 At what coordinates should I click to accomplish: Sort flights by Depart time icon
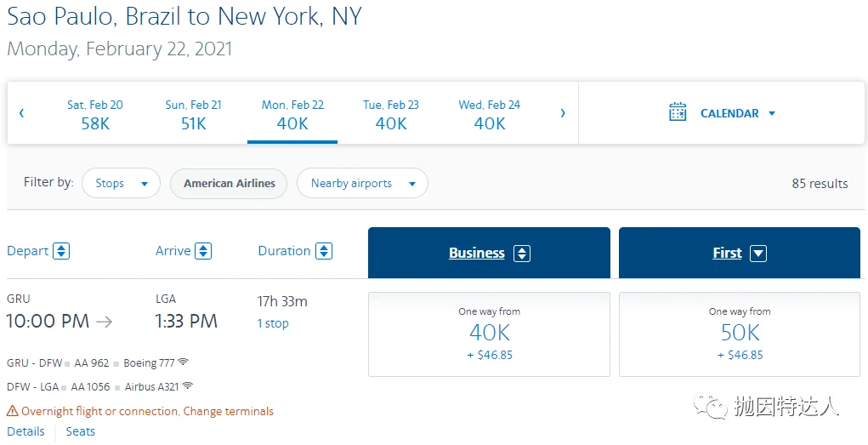click(x=61, y=251)
